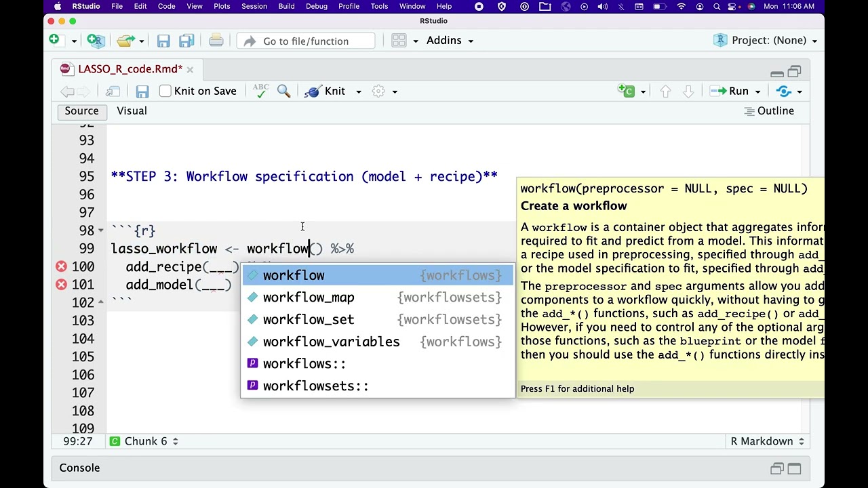The image size is (868, 488).
Task: Open the Project: (None) menu
Action: [x=766, y=41]
